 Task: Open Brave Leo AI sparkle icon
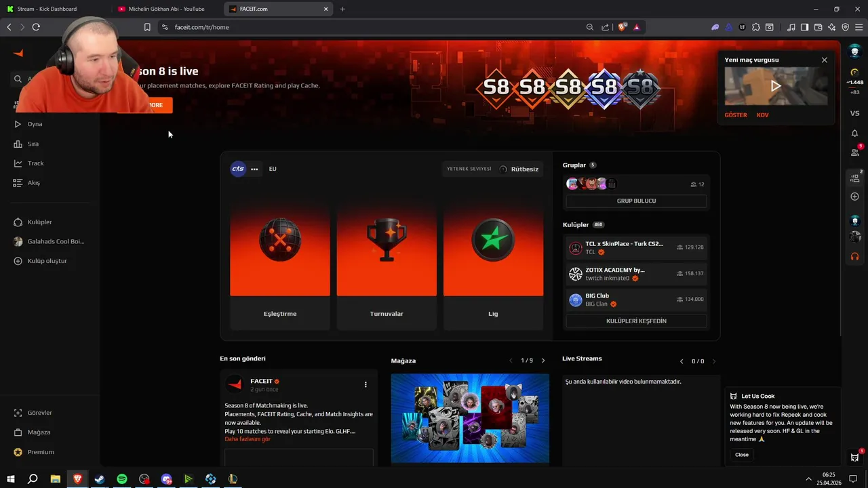[831, 27]
